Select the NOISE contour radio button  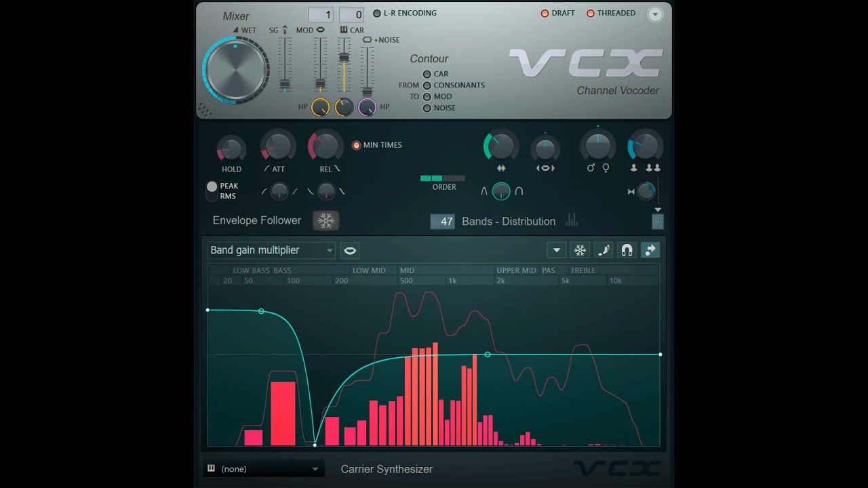coord(427,108)
